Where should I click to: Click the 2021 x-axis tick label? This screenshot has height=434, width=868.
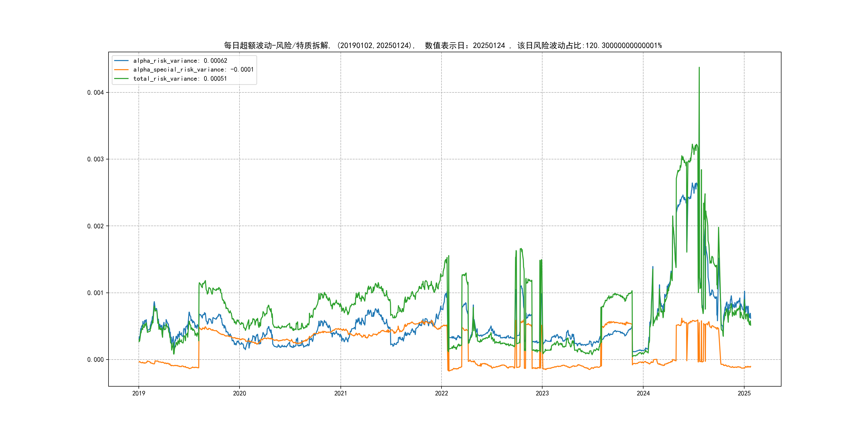pos(340,393)
